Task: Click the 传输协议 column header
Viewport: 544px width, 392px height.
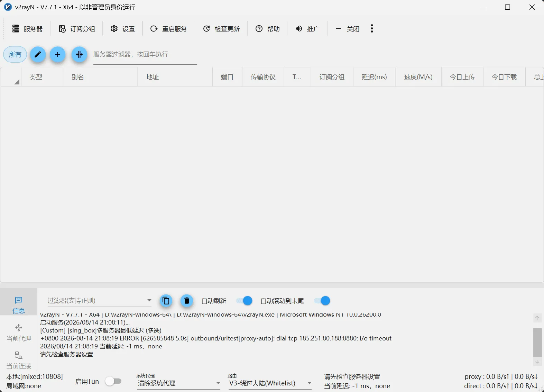Action: [263, 77]
